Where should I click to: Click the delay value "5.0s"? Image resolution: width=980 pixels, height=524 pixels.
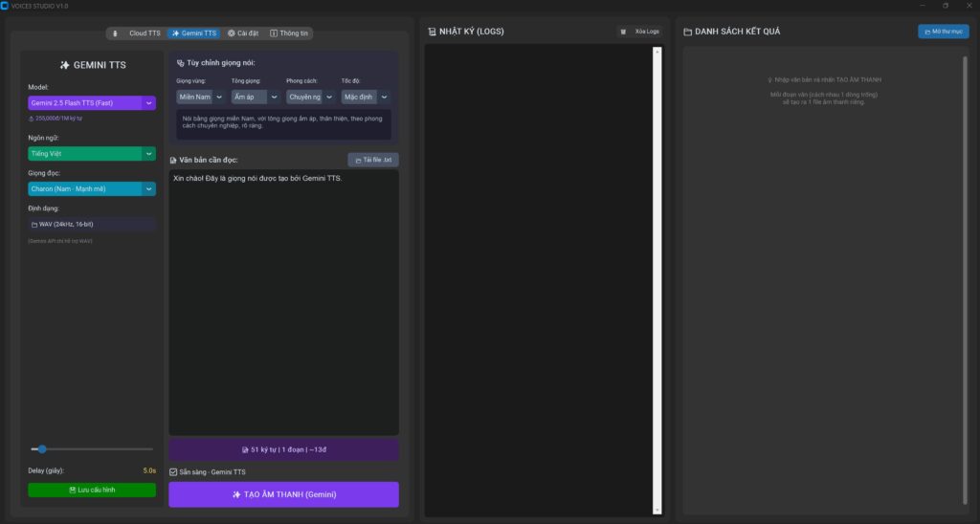pos(149,470)
